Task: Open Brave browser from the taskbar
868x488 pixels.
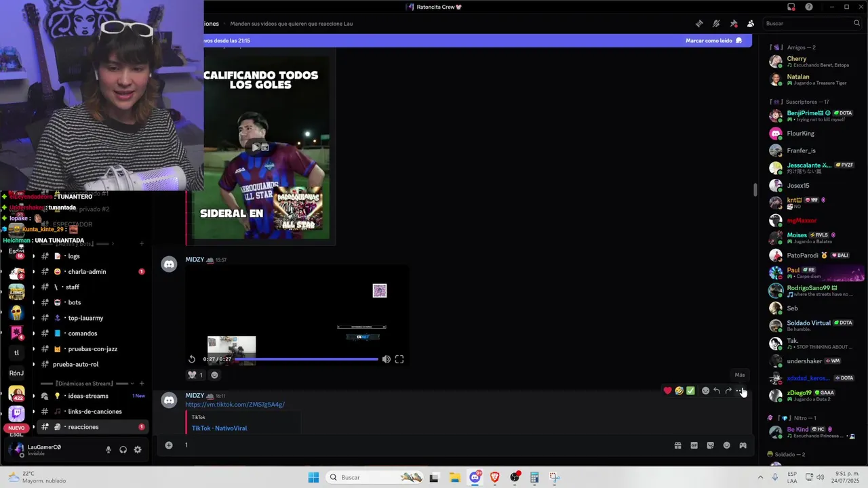Action: tap(495, 477)
